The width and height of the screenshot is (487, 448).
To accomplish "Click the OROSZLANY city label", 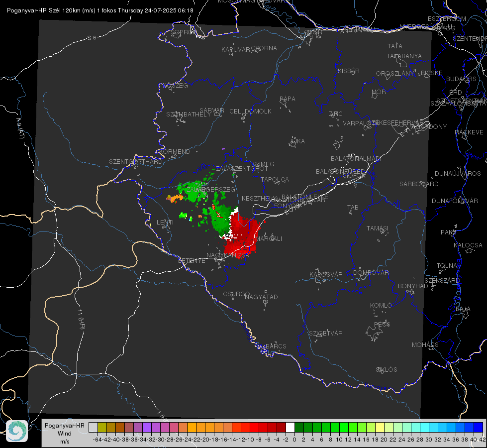I will click(x=395, y=74).
